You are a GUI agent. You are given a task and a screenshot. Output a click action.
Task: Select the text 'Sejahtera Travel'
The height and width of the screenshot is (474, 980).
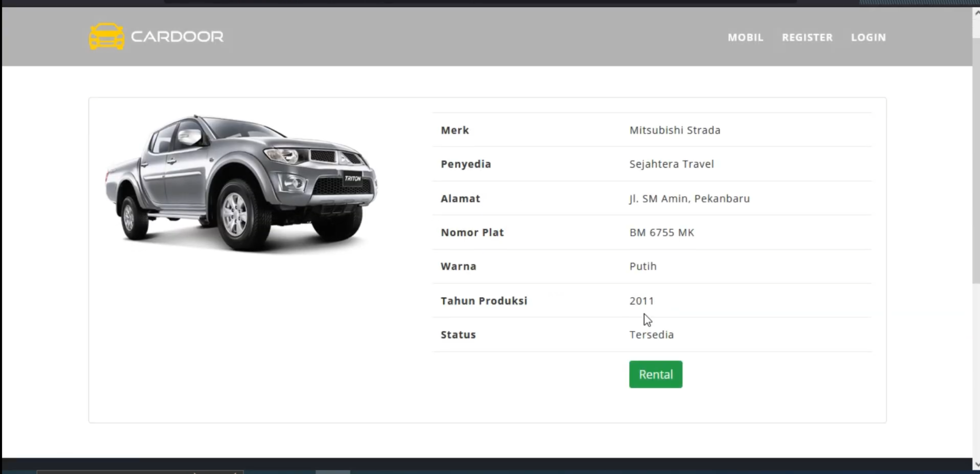point(671,164)
